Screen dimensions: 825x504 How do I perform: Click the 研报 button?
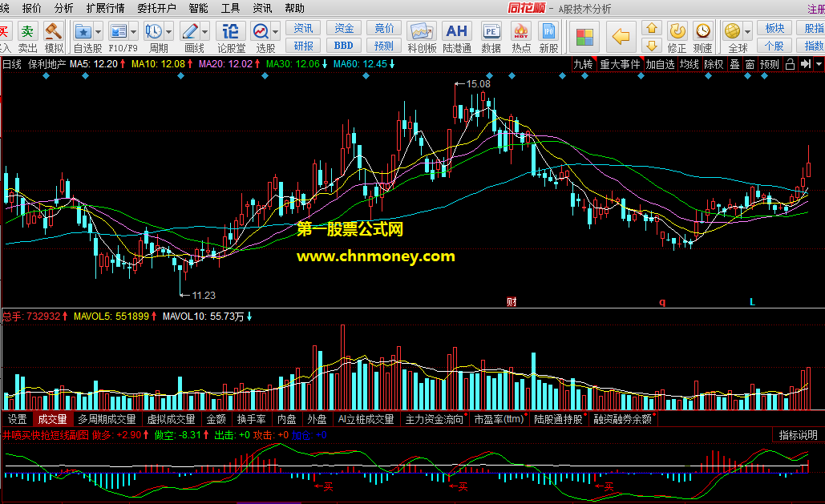click(303, 46)
